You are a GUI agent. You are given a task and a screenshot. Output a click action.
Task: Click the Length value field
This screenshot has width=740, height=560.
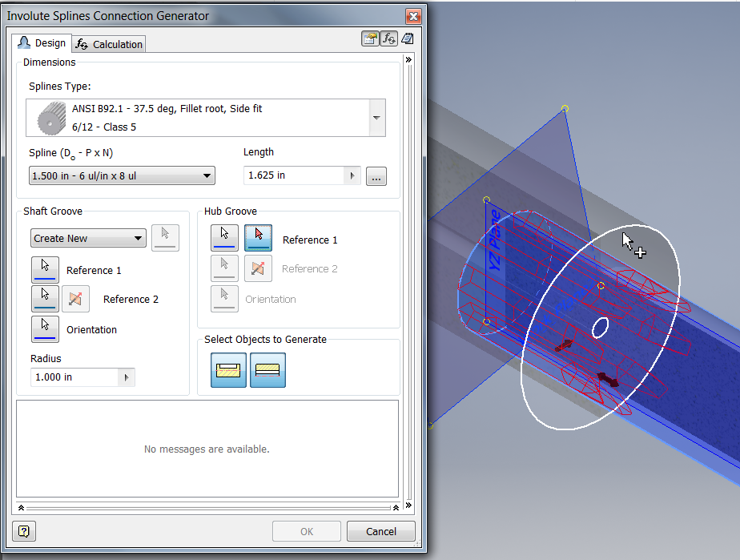click(294, 175)
